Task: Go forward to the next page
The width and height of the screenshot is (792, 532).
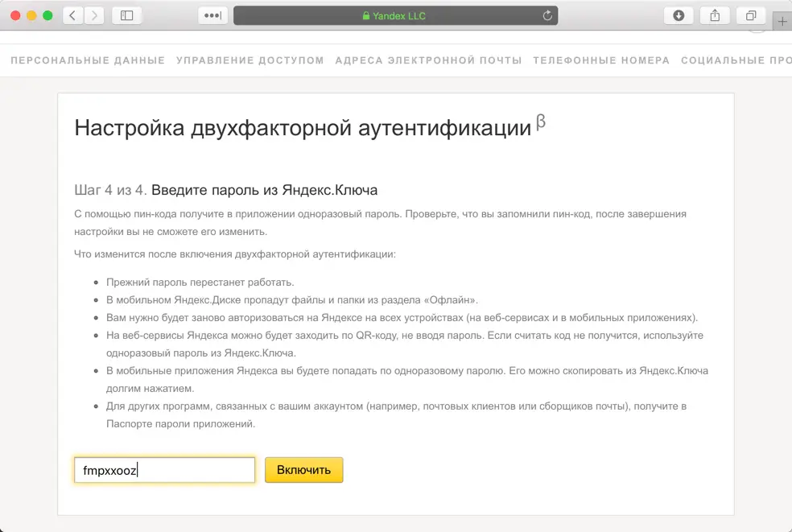Action: tap(94, 15)
